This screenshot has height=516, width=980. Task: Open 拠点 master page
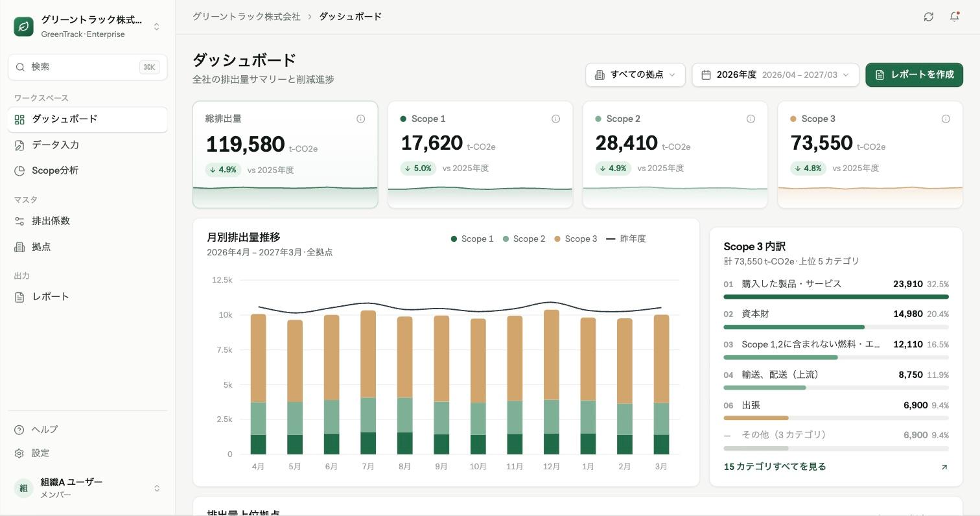click(x=87, y=247)
